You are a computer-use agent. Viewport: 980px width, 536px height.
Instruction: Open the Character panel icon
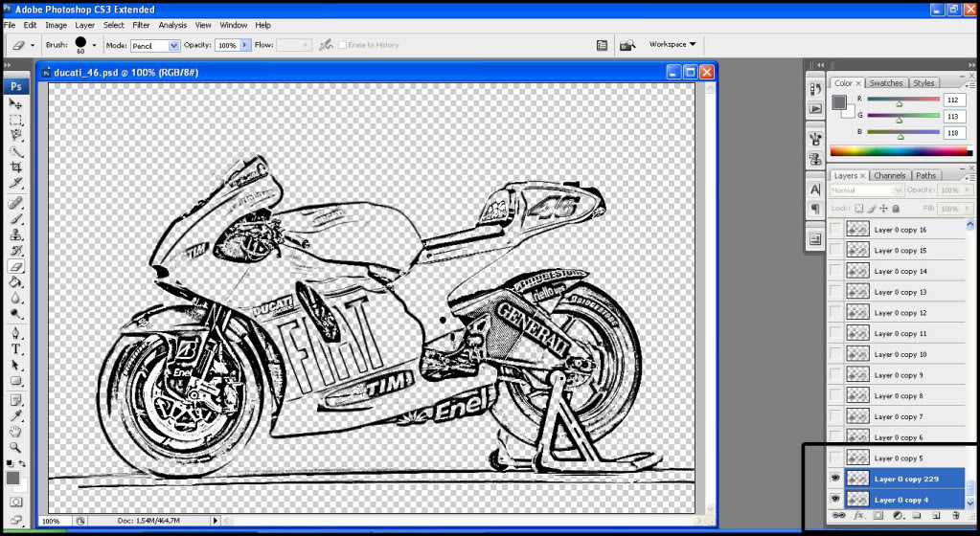point(815,190)
